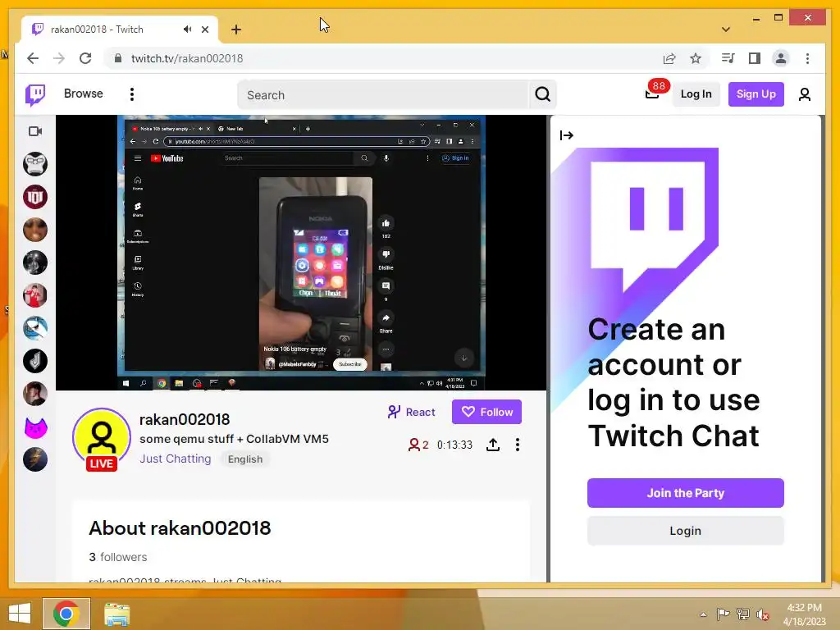Show hidden tray icons arrow
This screenshot has width=840, height=630.
coord(703,614)
